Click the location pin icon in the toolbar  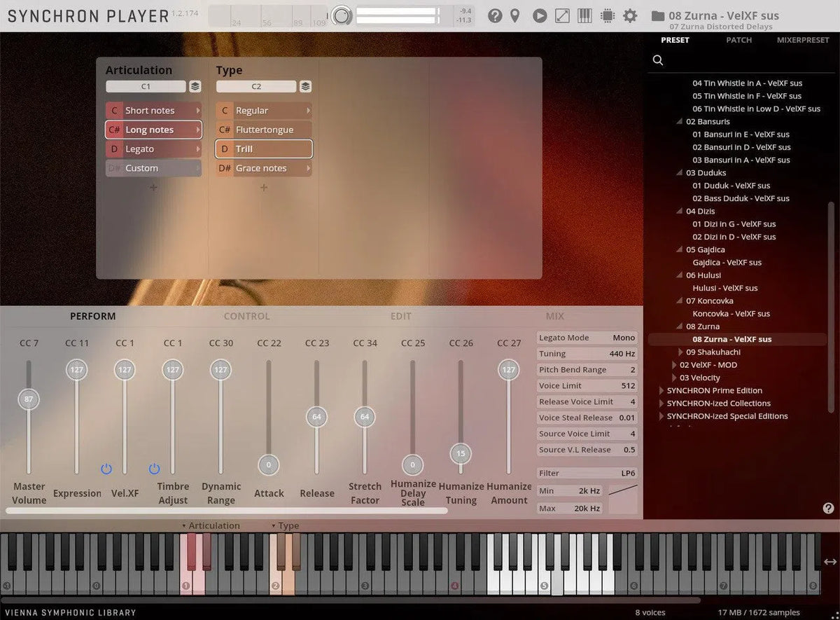[515, 15]
